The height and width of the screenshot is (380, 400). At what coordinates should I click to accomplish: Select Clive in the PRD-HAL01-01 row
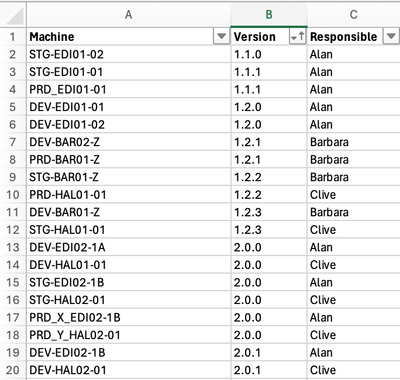[x=354, y=195]
